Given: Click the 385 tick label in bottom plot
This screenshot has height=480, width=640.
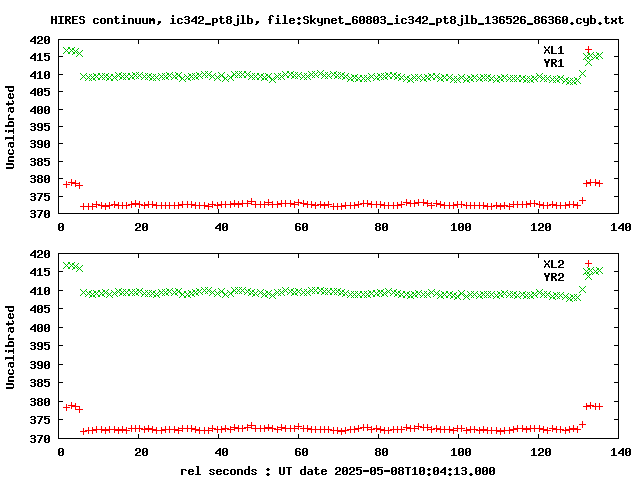Looking at the screenshot, I should tap(40, 383).
